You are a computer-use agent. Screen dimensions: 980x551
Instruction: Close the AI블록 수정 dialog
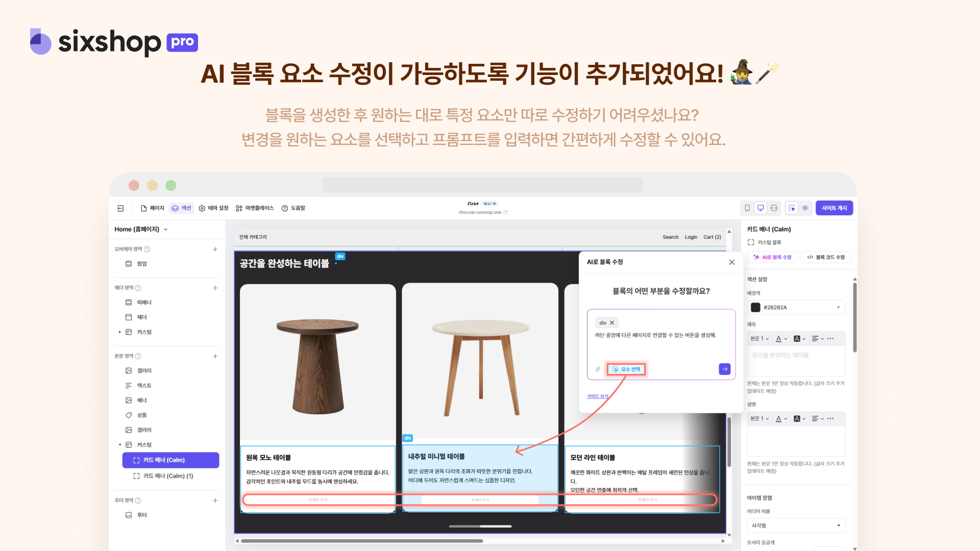(731, 262)
